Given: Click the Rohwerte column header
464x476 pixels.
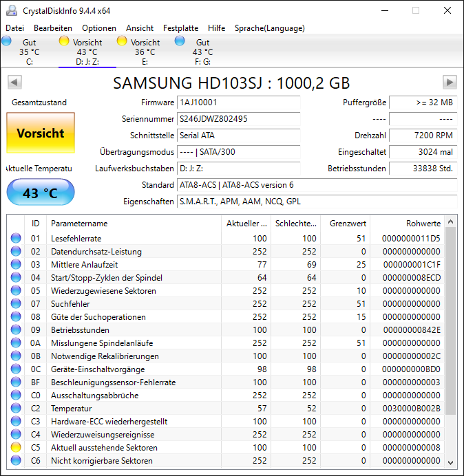Looking at the screenshot, I should (407, 224).
